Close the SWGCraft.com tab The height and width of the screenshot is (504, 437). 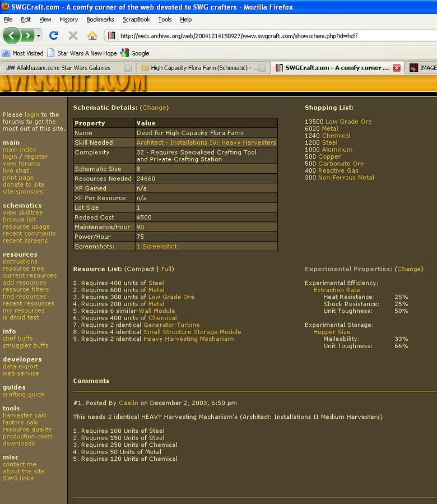pos(397,68)
